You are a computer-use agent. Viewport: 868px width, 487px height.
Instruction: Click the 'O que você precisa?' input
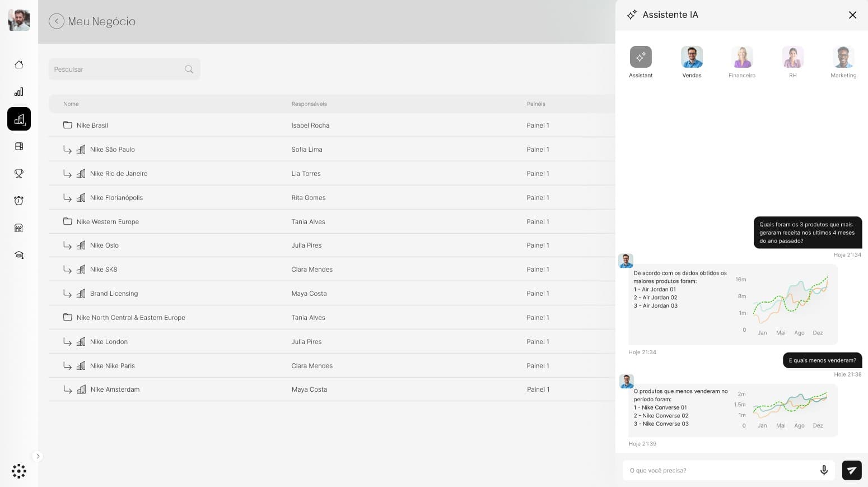click(729, 470)
